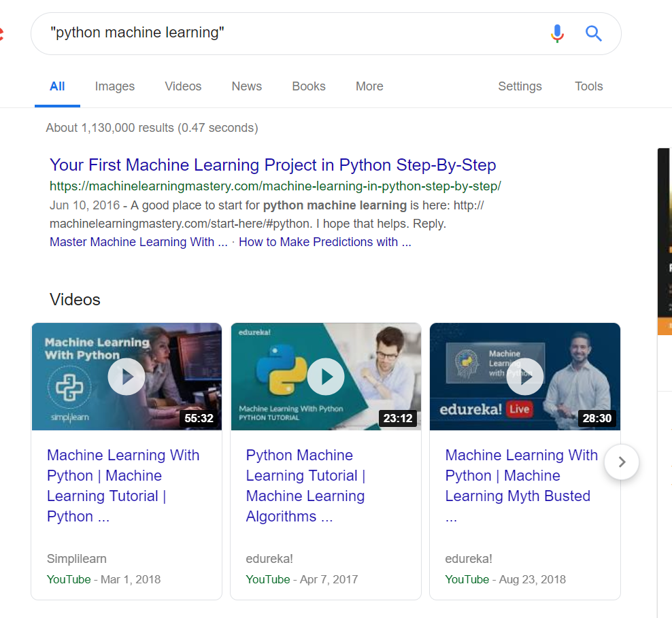
Task: Follow the How to Make Predictions link
Action: coord(324,242)
